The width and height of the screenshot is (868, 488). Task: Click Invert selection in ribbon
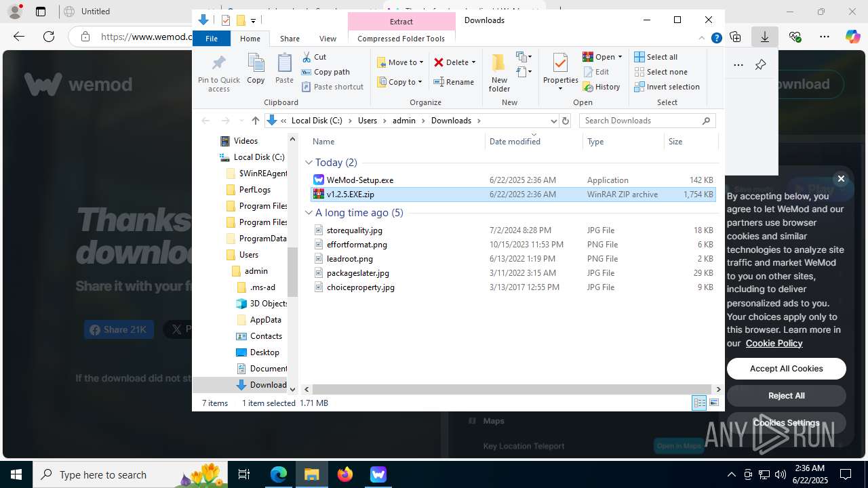point(667,87)
